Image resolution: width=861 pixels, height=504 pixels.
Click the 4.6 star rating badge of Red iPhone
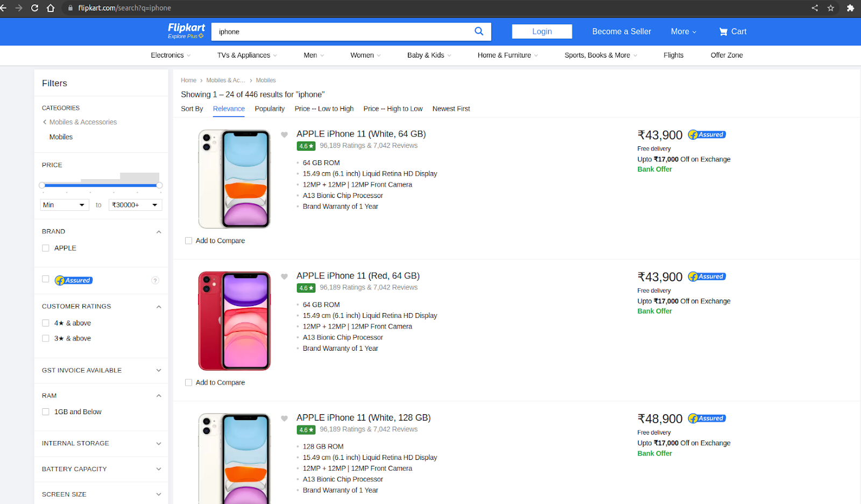tap(306, 288)
